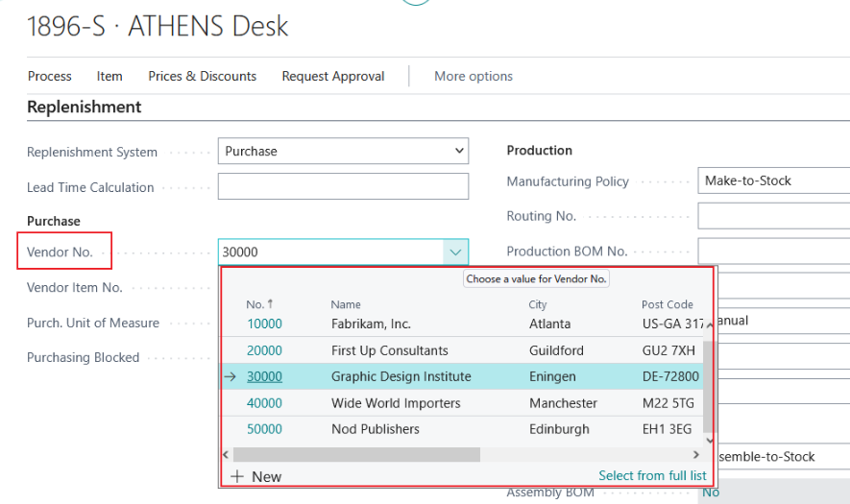Select vendor number 20000

point(264,350)
